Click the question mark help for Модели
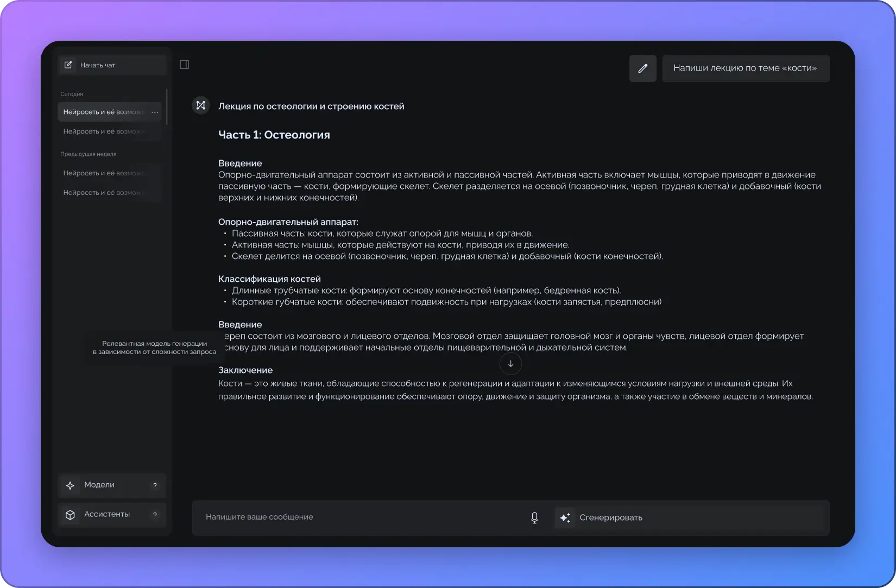896x588 pixels. click(x=155, y=486)
